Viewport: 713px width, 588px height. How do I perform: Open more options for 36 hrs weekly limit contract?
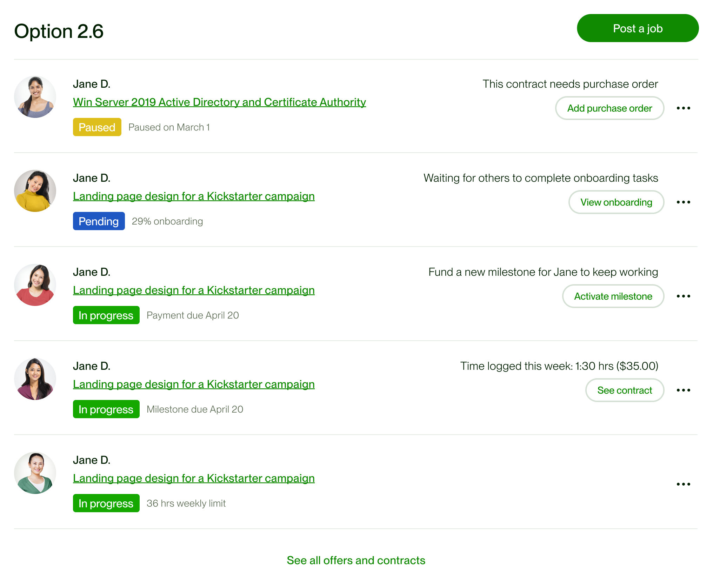click(683, 484)
